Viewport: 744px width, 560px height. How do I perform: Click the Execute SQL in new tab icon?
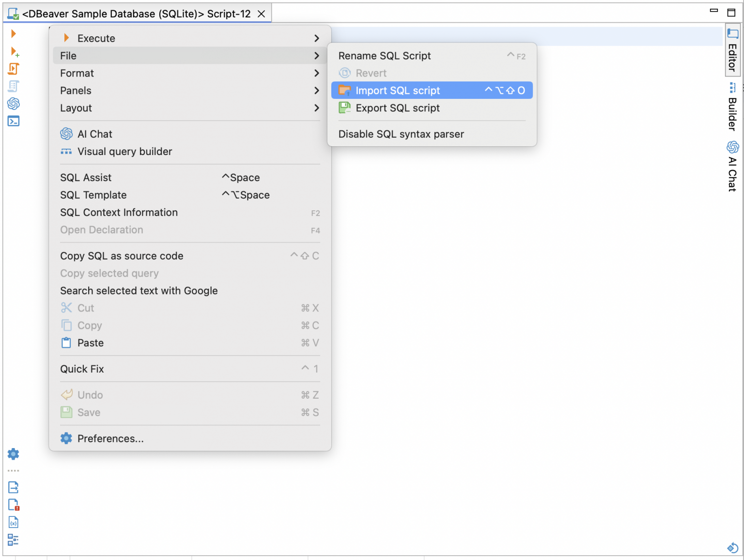(x=15, y=51)
